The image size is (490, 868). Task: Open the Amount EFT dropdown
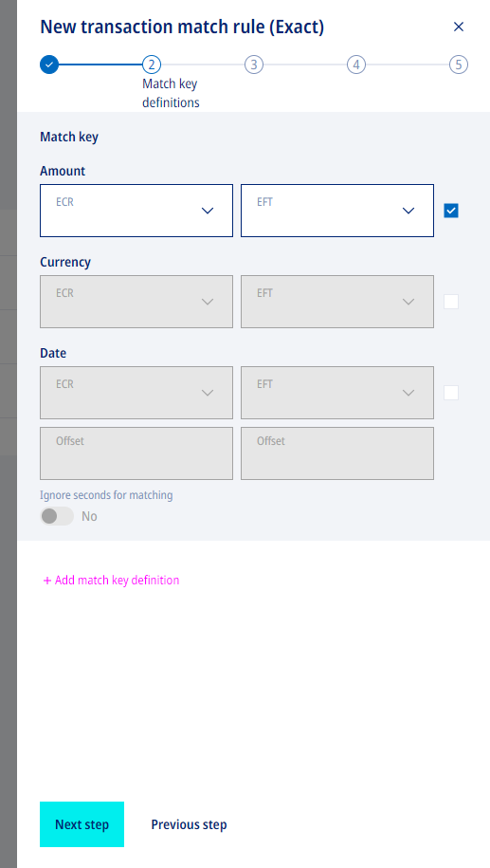337,211
